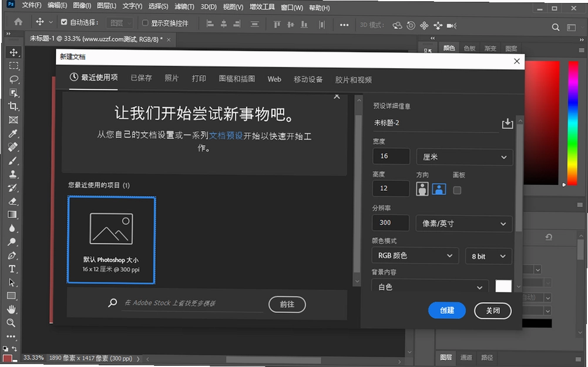Open the 图像(I) menu
The image size is (588, 367).
[82, 6]
